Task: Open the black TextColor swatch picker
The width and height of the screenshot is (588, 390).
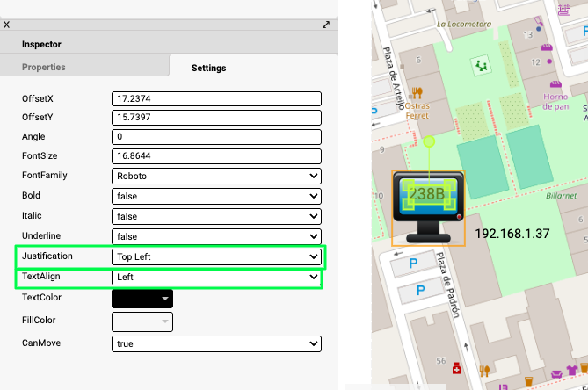Action: point(142,299)
